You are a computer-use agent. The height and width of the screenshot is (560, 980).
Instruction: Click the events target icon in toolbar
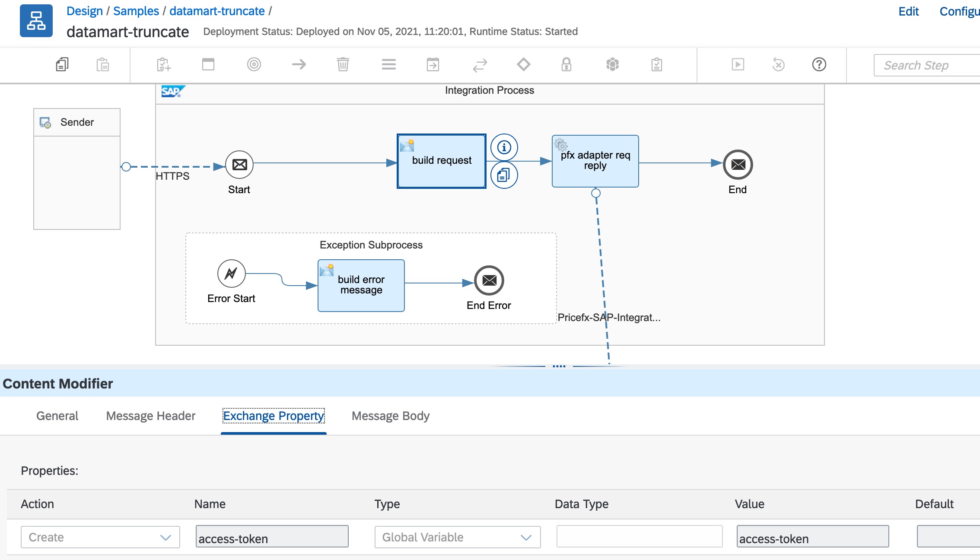(x=254, y=65)
